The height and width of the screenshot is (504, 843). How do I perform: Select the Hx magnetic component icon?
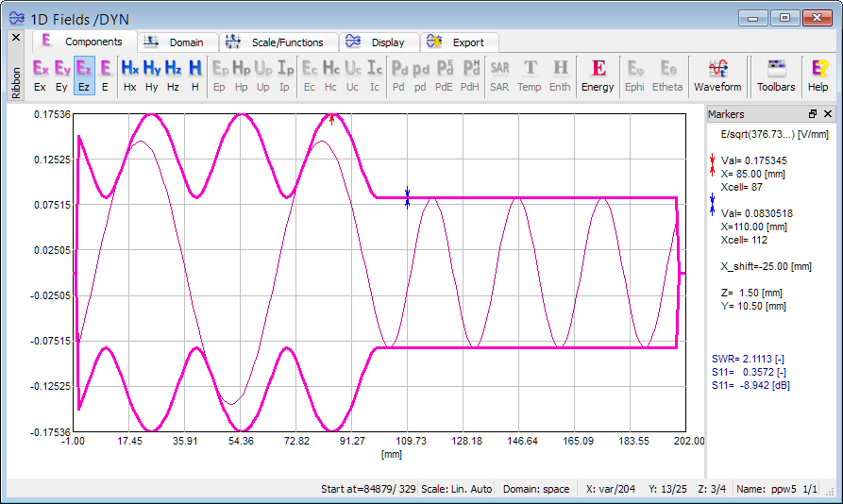click(130, 75)
